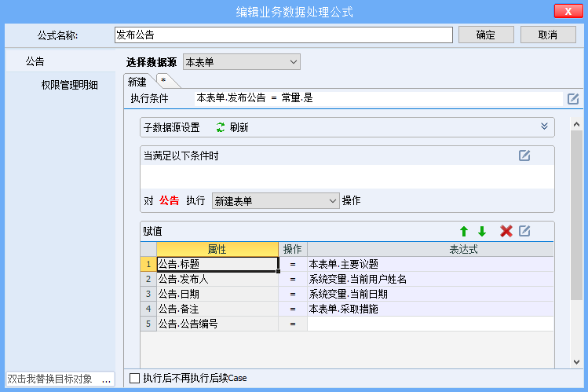Select cell 公告.备注
This screenshot has height=392, width=588.
(x=217, y=309)
